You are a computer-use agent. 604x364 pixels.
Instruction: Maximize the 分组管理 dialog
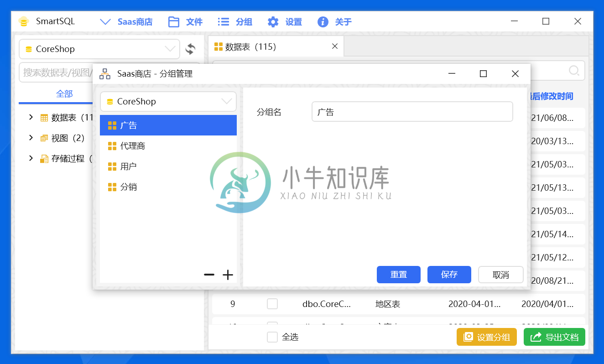(x=484, y=73)
